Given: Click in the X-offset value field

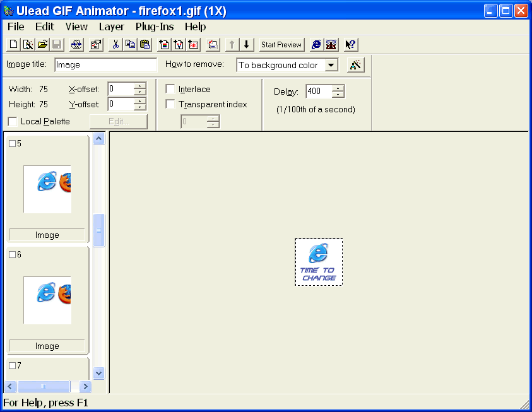Looking at the screenshot, I should [x=121, y=89].
